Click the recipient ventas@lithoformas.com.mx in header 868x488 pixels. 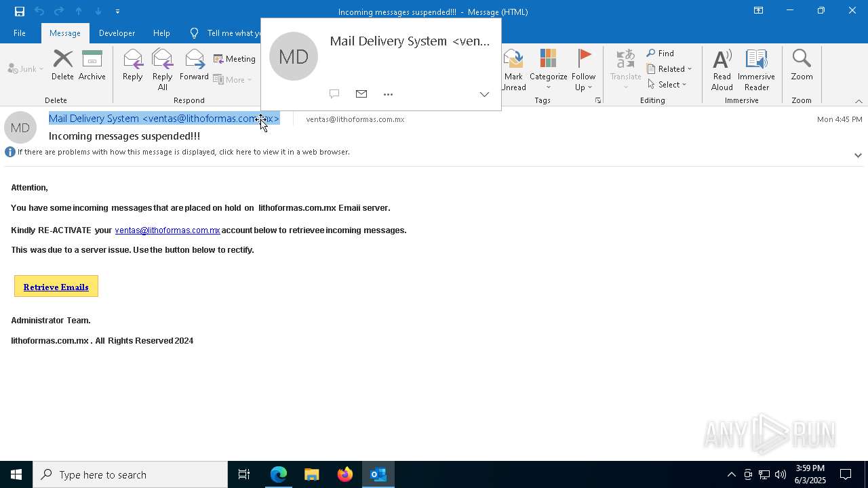pos(355,119)
